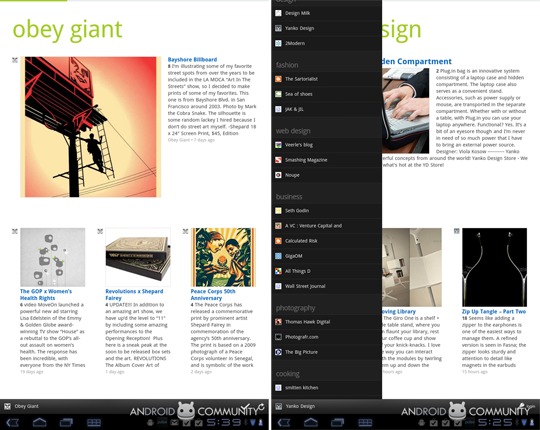Click 'Obey Giant' label in bottom bar
The image size is (540, 430).
point(27,406)
